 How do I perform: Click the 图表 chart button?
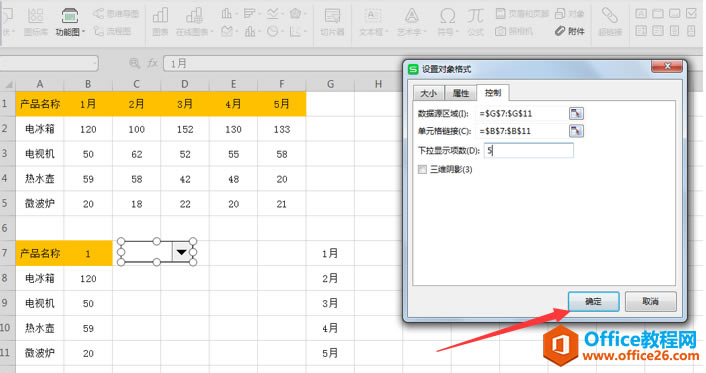(160, 22)
